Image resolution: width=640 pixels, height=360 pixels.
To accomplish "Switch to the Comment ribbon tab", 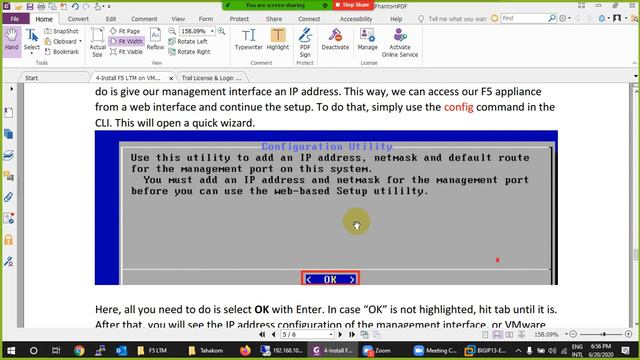I will 144,19.
